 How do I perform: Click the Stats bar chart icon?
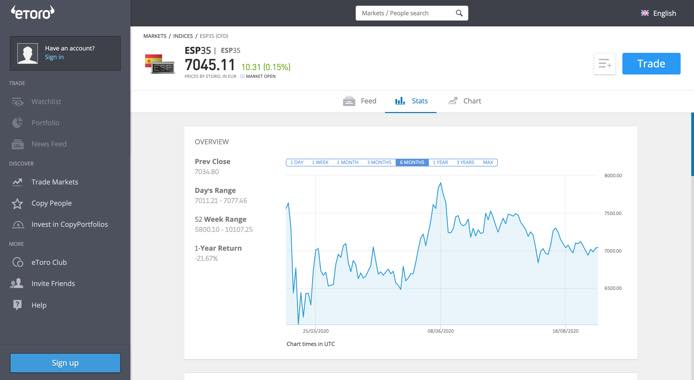coord(400,101)
